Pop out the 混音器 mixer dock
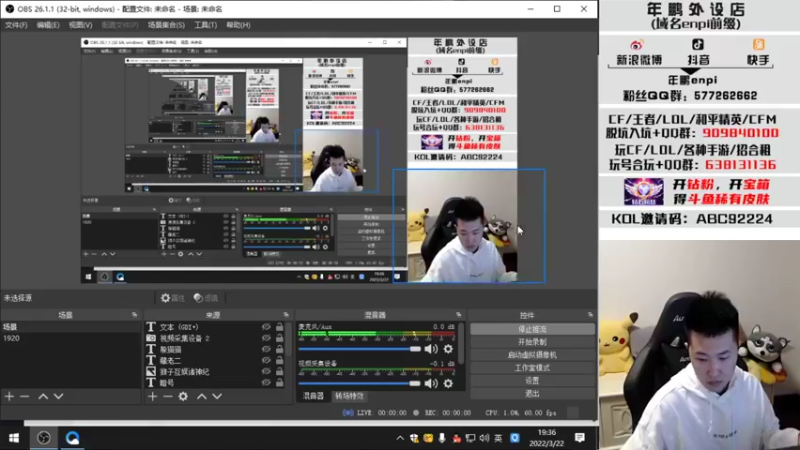The width and height of the screenshot is (800, 450). pyautogui.click(x=458, y=315)
